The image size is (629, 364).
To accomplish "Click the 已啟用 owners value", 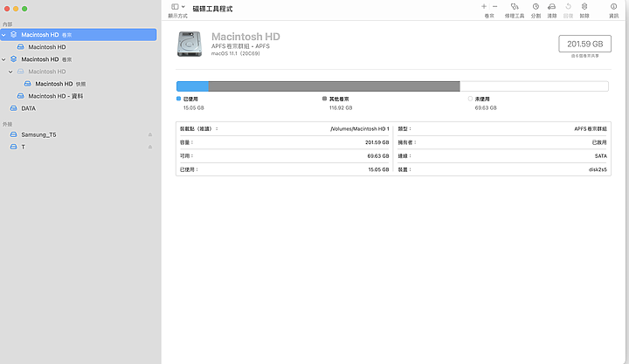I will pyautogui.click(x=599, y=142).
